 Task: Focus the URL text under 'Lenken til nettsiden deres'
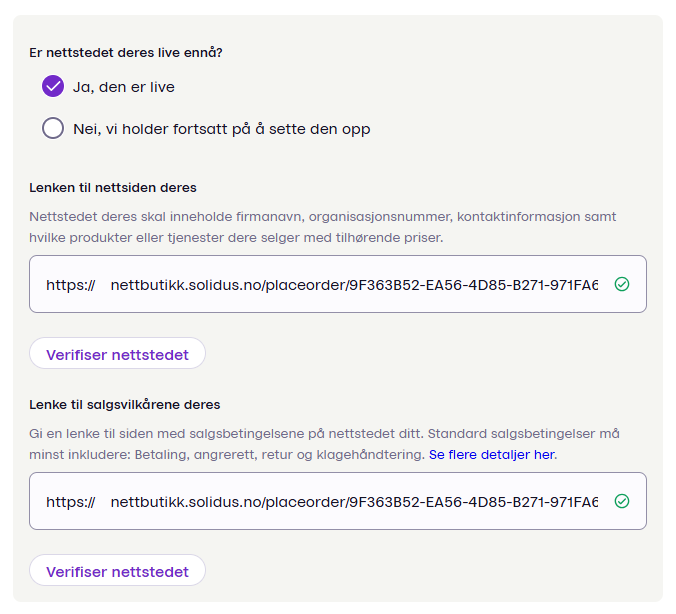coord(354,284)
